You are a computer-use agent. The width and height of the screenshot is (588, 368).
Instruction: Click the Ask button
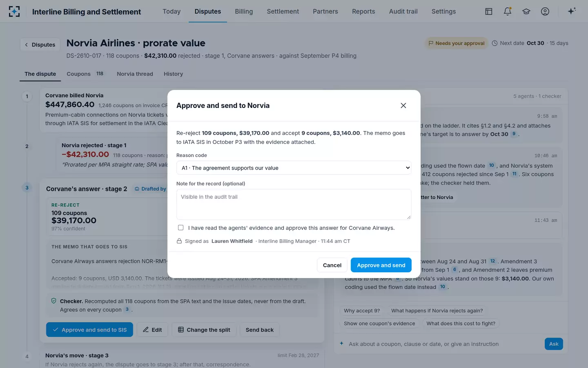point(554,344)
